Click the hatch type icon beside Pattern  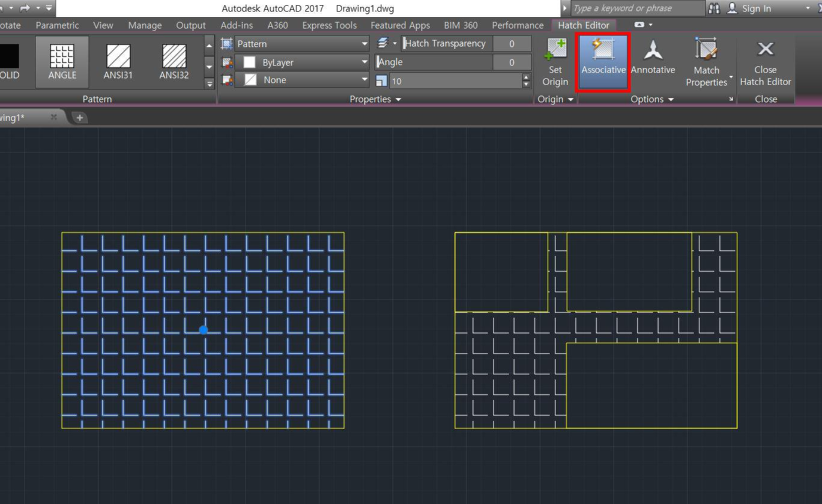click(227, 43)
